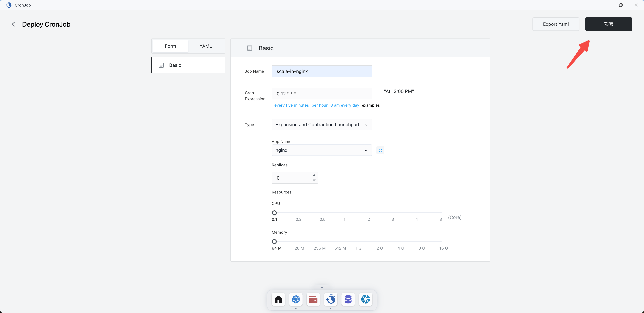Refresh the App Name list

380,150
